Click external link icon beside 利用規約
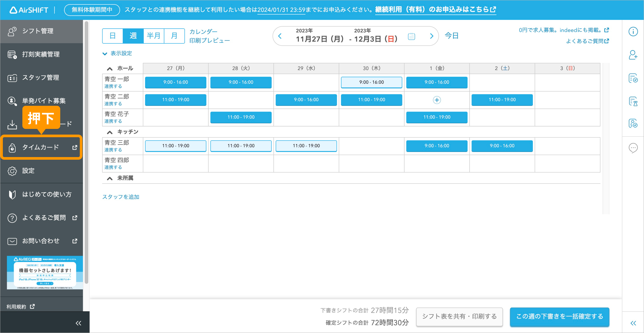This screenshot has width=644, height=333. [x=32, y=306]
